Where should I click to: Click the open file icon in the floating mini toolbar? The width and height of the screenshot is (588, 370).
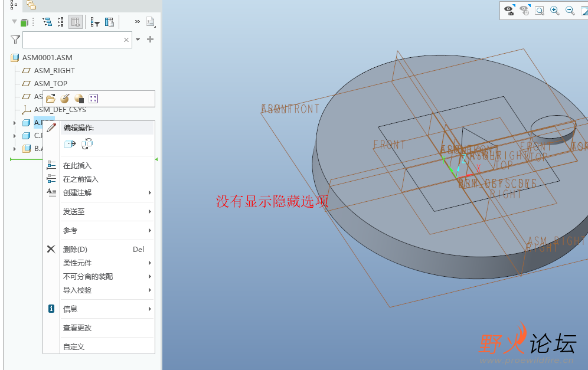pyautogui.click(x=50, y=99)
